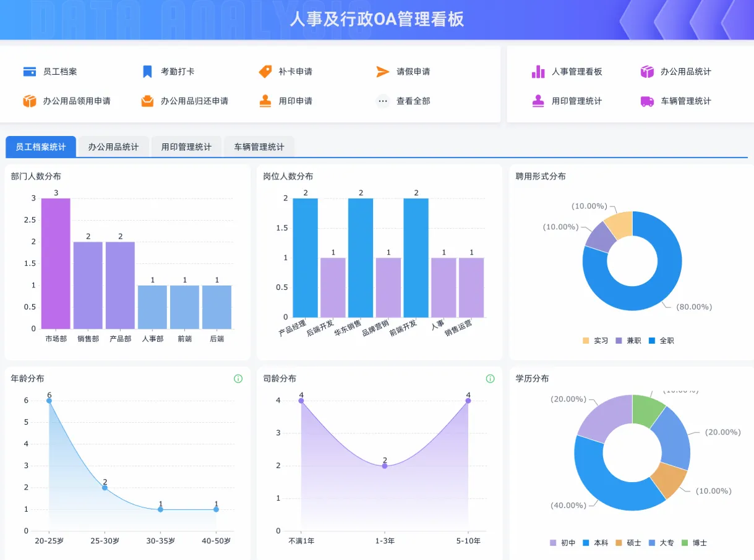Screen dimensions: 754x560
Task: Open the 补卡申请 link
Action: coord(296,72)
